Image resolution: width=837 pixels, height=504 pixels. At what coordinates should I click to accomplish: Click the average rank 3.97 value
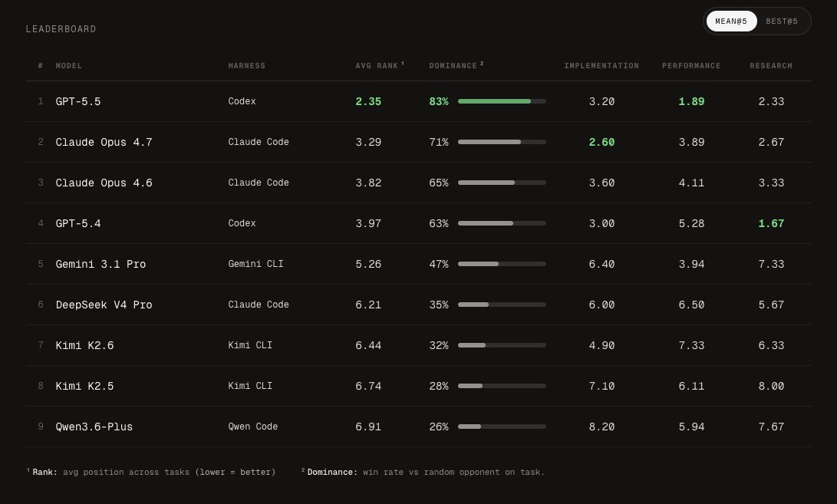(368, 223)
